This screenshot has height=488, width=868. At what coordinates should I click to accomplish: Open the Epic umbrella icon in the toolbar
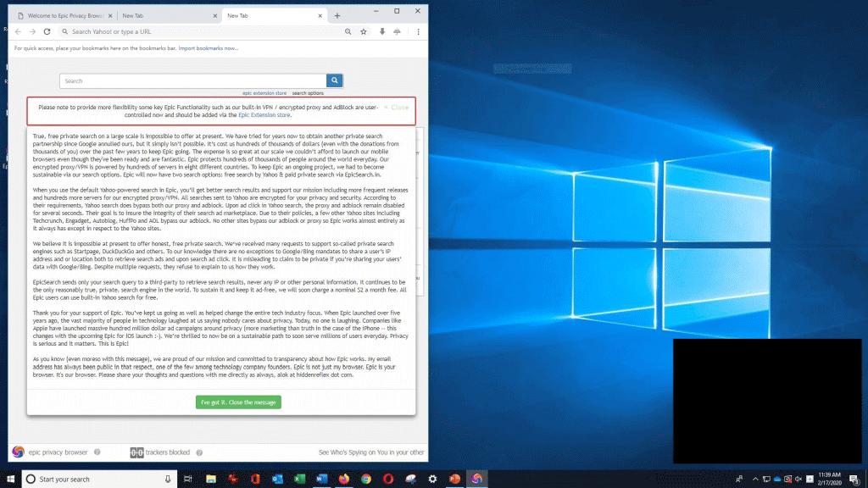point(397,31)
